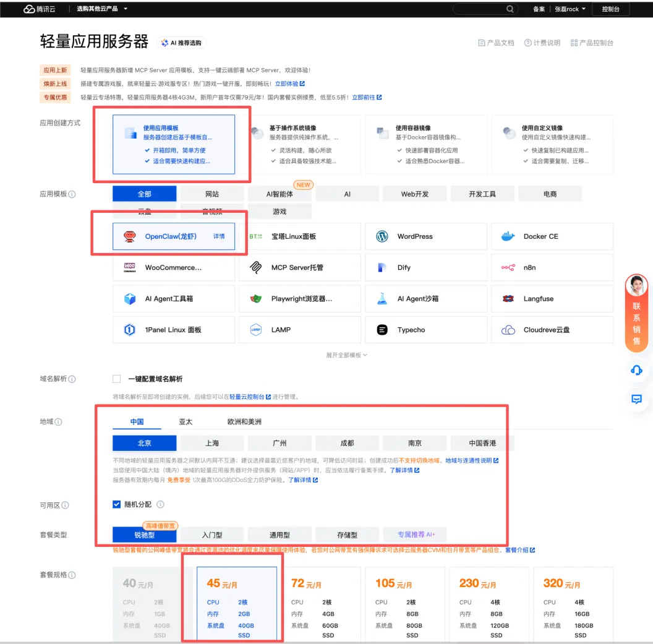Click the Tencent Cloud logo
The height and width of the screenshot is (644, 653).
39,9
